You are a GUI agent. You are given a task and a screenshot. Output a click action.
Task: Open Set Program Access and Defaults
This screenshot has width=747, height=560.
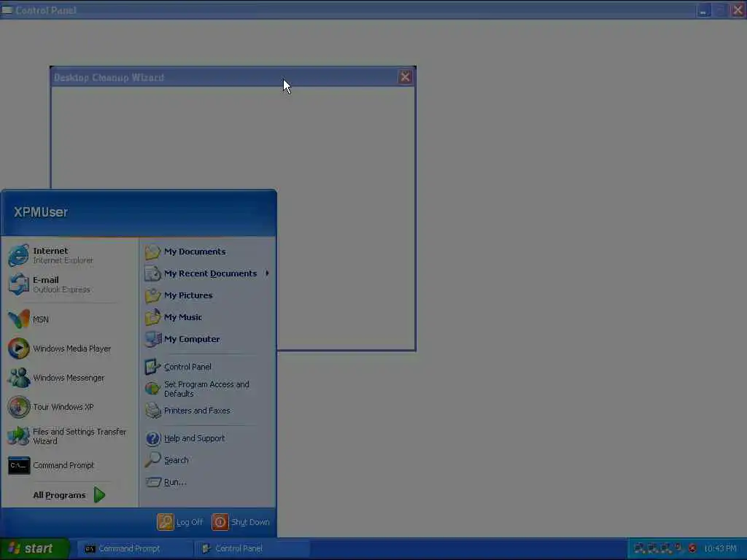tap(208, 389)
